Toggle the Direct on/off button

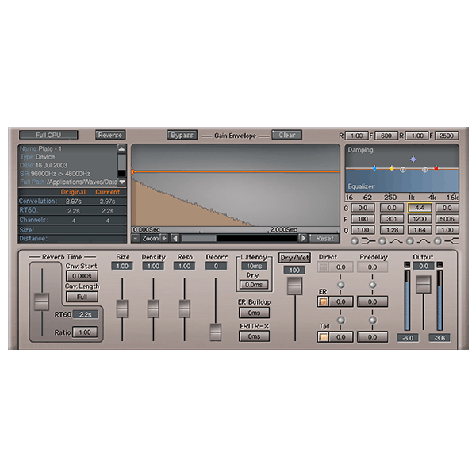coord(323,267)
